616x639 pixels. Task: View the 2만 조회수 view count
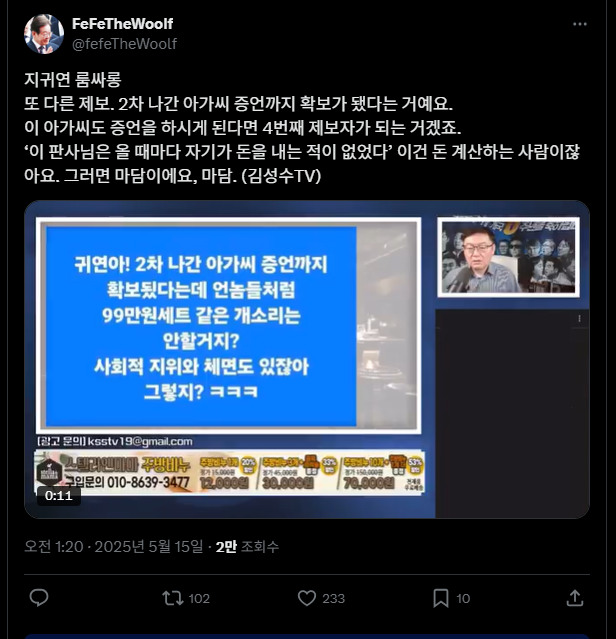tap(247, 546)
